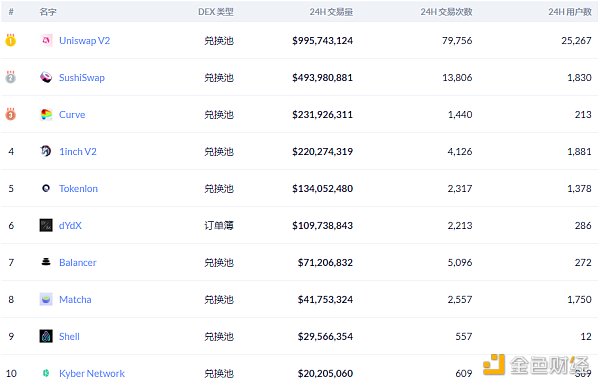The height and width of the screenshot is (386, 600).
Task: Open the Tokenlon link
Action: [78, 189]
